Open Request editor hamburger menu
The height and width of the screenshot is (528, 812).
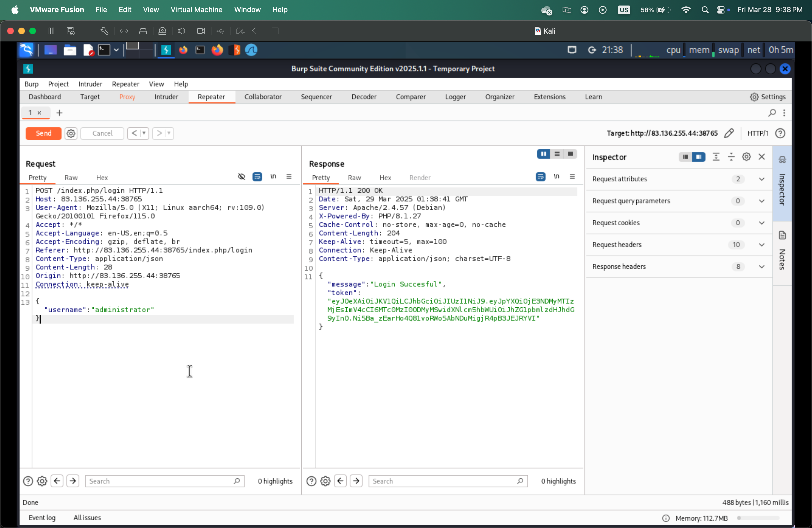[289, 177]
